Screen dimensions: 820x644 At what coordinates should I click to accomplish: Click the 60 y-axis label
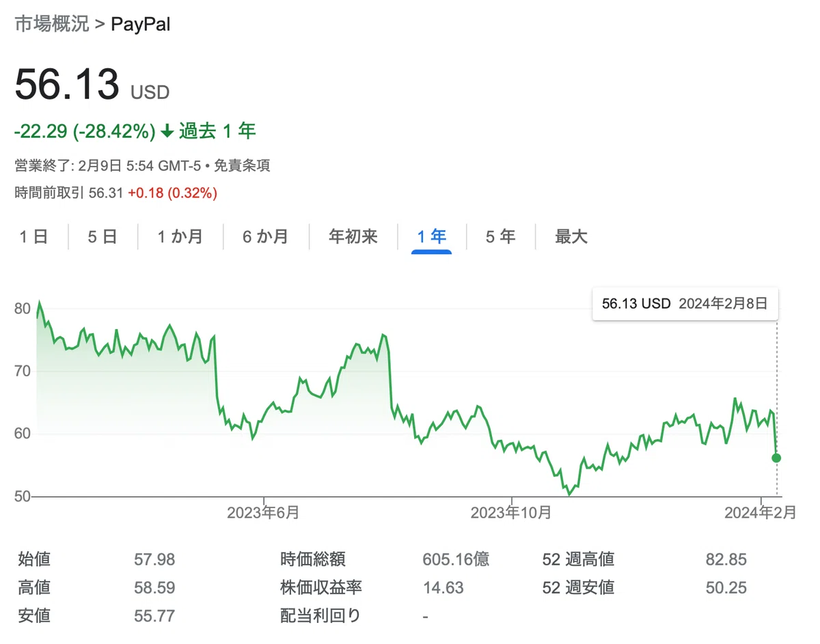(23, 434)
